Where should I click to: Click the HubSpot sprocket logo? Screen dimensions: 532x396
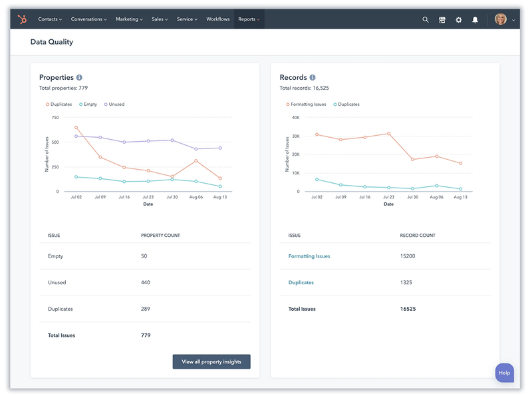[23, 19]
